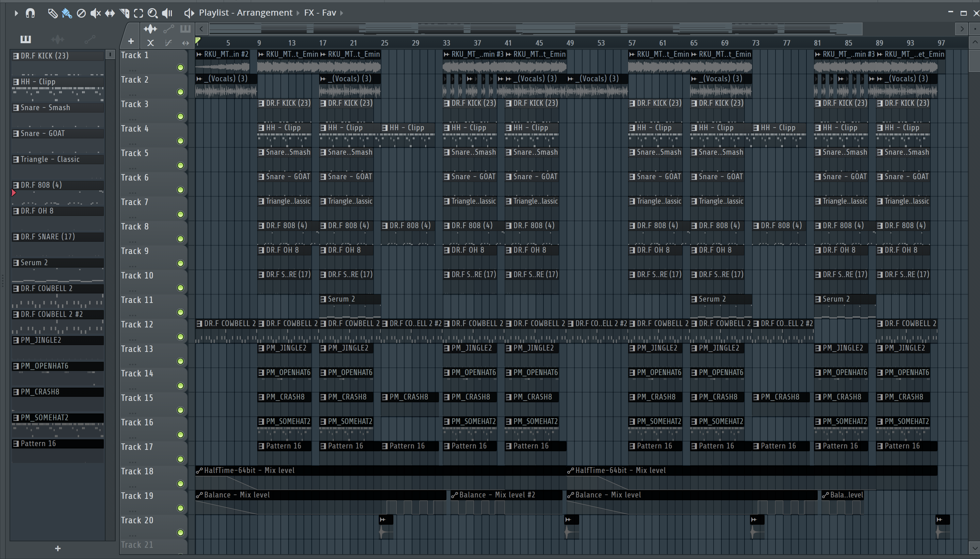Click the horizontal timeline overview scrollbar
The height and width of the screenshot is (559, 980).
click(x=536, y=29)
